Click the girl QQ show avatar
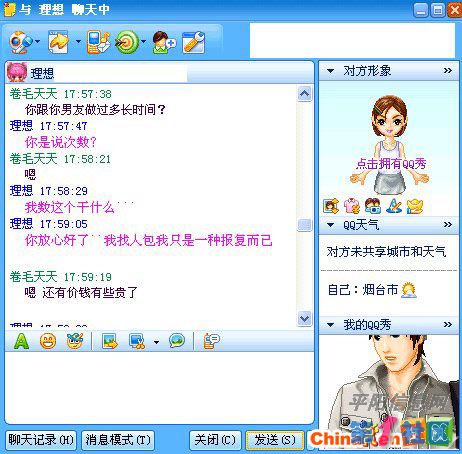This screenshot has width=462, height=454. click(x=389, y=145)
